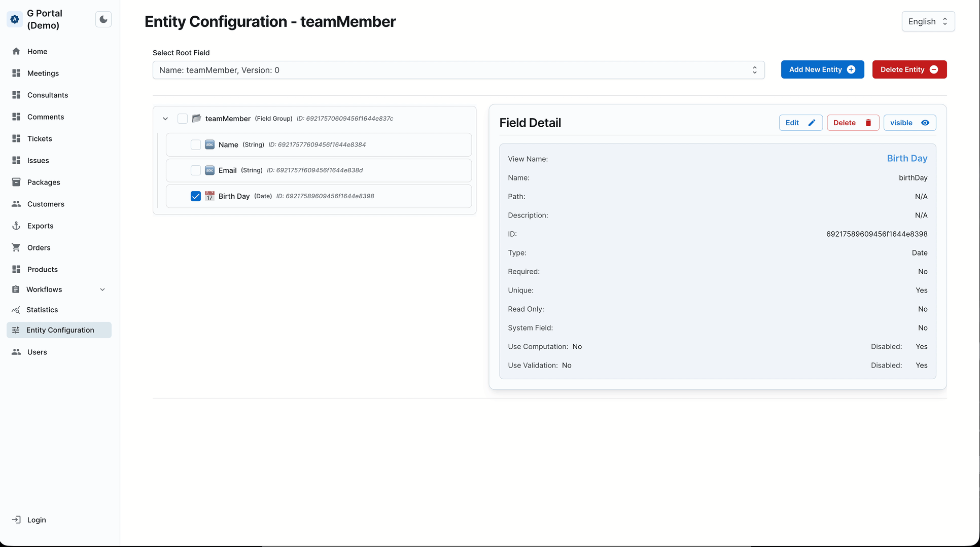
Task: Go to Customers in sidebar
Action: coord(46,204)
